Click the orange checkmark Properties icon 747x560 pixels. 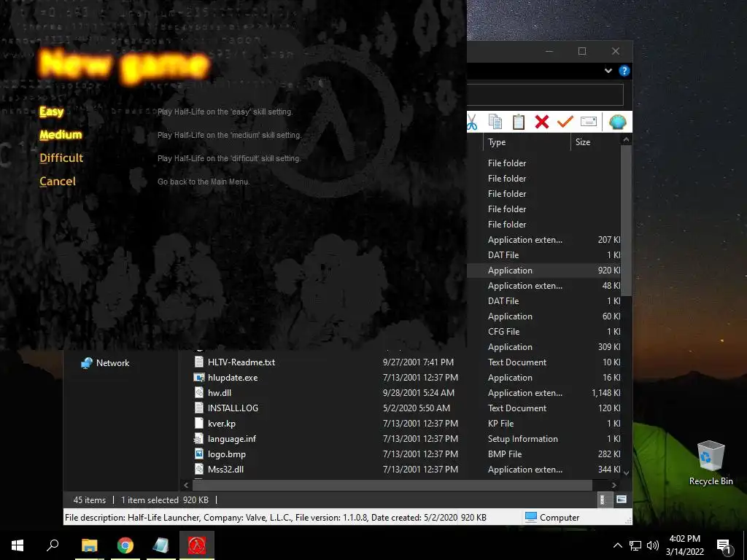pos(565,122)
